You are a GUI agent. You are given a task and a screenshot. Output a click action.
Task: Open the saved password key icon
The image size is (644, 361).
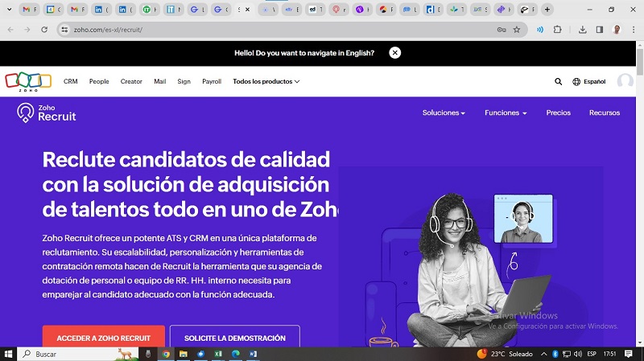click(502, 30)
